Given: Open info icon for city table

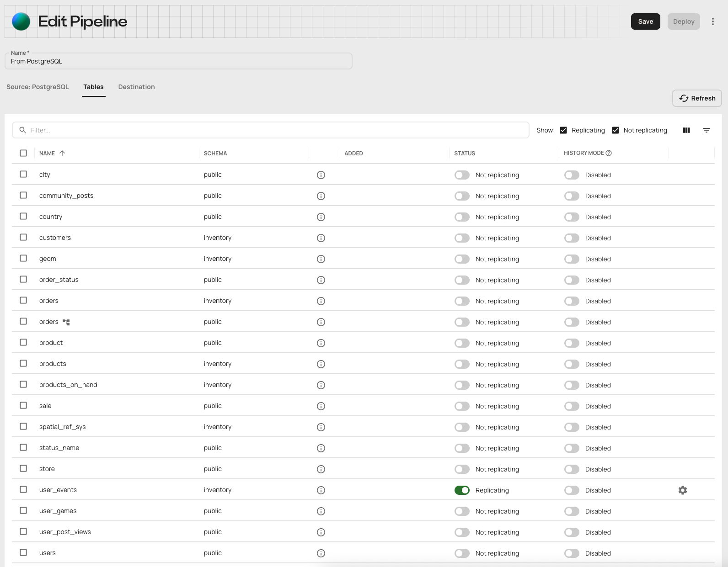Looking at the screenshot, I should pyautogui.click(x=321, y=175).
